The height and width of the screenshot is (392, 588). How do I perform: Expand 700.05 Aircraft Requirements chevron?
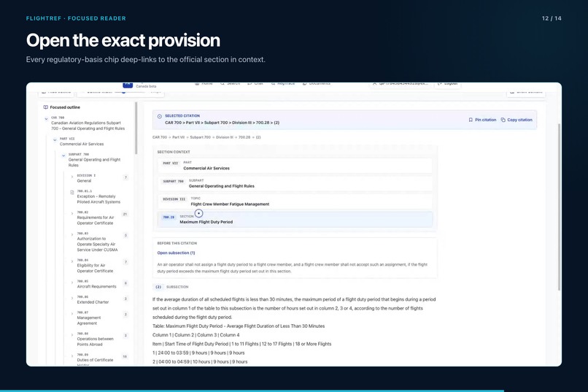pos(72,283)
